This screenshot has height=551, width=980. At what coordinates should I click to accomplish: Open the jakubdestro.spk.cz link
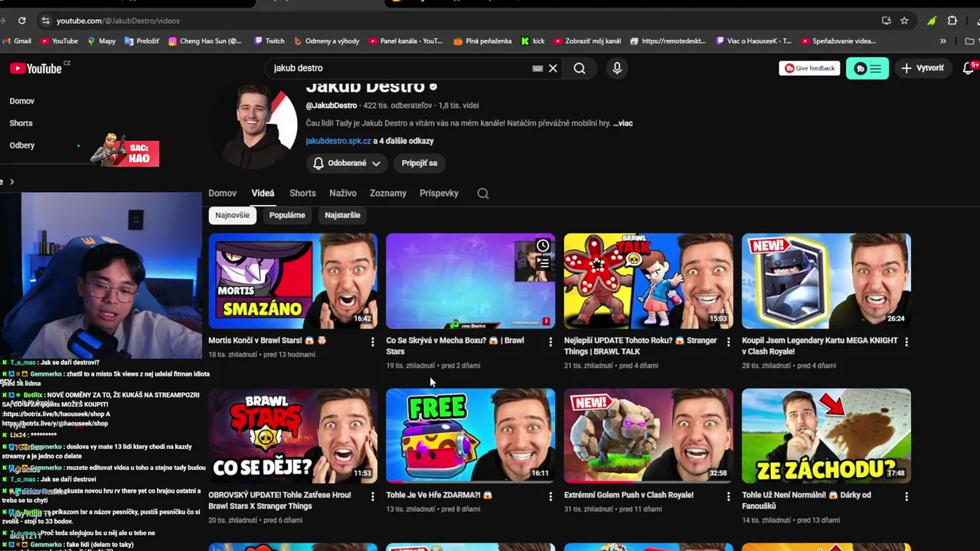tap(338, 141)
